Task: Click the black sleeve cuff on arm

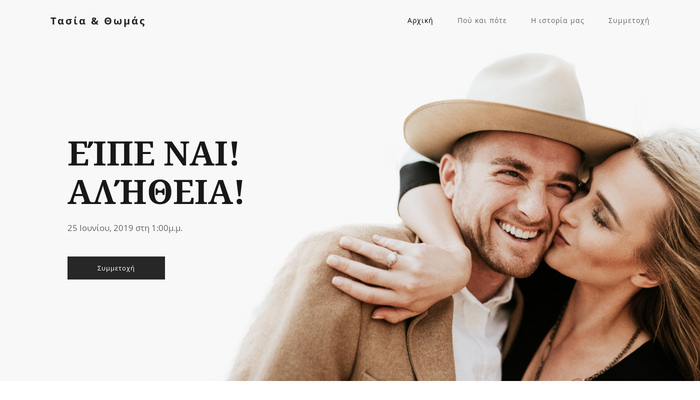Action: coord(418,179)
